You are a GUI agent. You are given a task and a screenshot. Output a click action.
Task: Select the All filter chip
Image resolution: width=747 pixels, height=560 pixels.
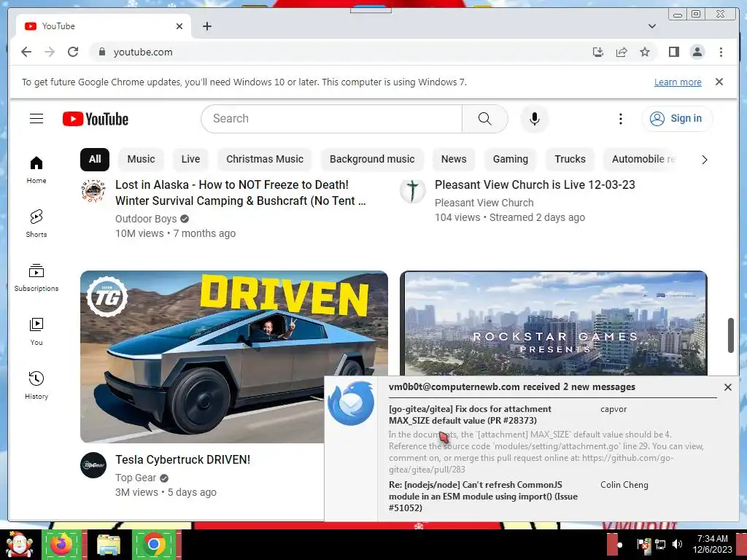click(x=95, y=159)
